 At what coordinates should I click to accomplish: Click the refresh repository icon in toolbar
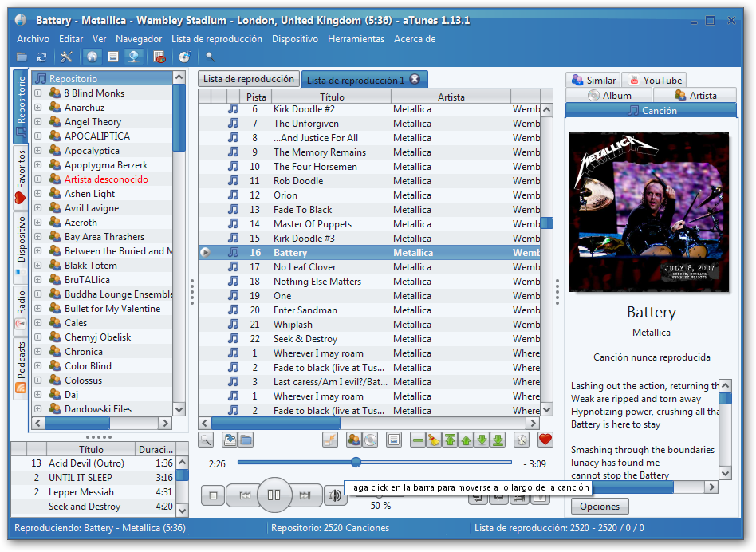pyautogui.click(x=41, y=57)
